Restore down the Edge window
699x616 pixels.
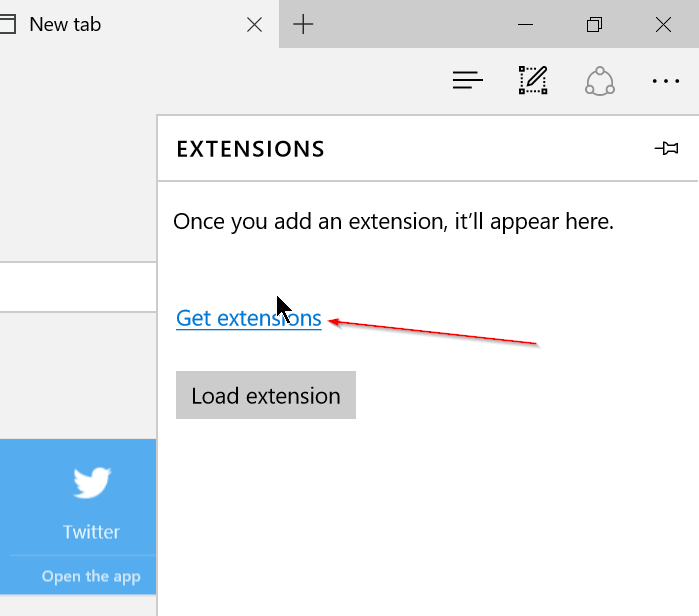click(594, 25)
